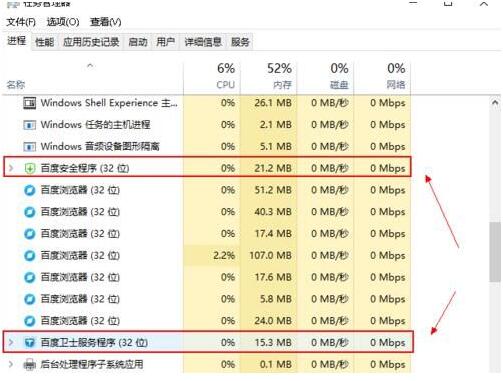This screenshot has height=381, width=503.
Task: Click the 5.8 MB memory value
Action: coord(276,299)
